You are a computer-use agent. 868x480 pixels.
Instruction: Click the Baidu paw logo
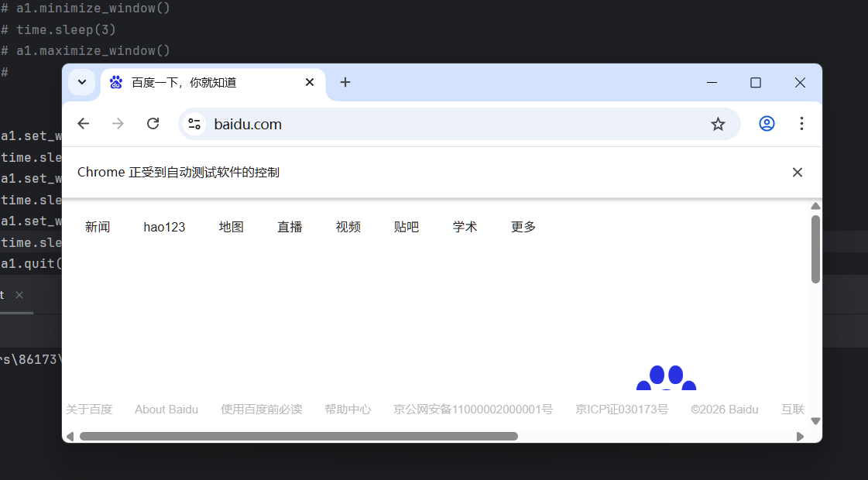667,378
